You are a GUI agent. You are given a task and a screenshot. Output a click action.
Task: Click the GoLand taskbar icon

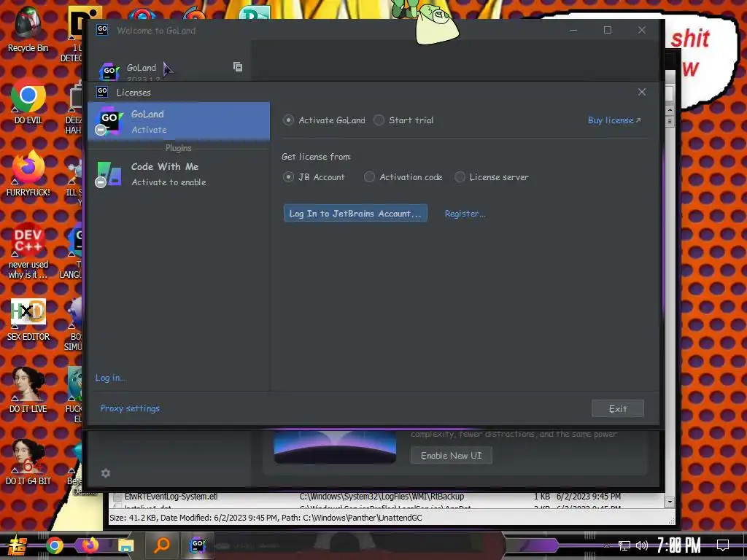197,545
